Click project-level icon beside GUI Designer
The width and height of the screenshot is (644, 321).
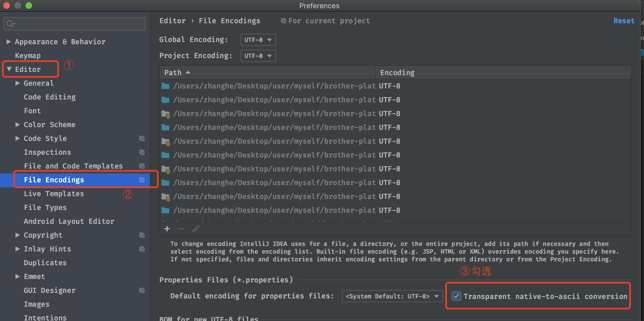click(x=142, y=290)
